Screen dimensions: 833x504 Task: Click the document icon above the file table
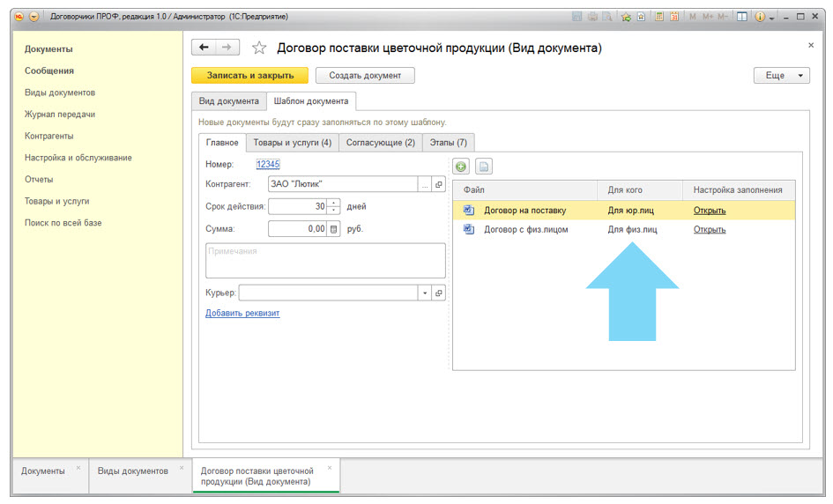tap(484, 167)
